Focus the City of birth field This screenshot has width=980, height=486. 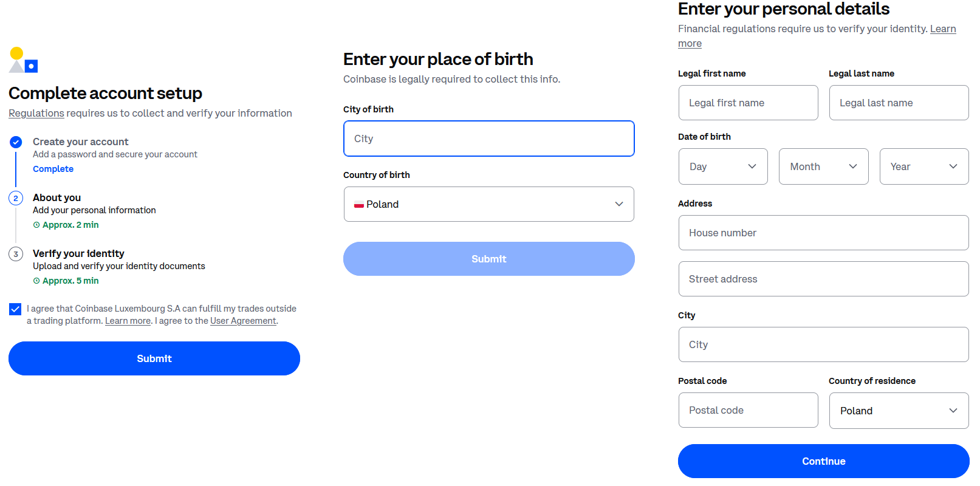[488, 139]
